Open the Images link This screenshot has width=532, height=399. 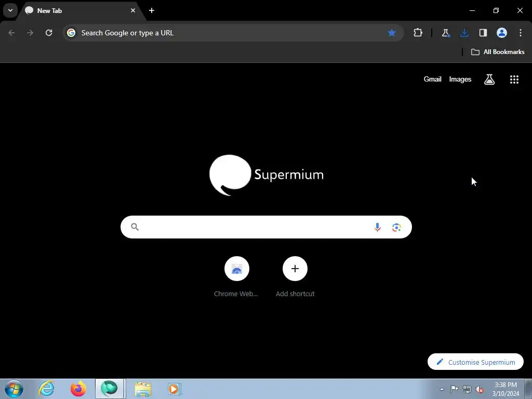click(x=460, y=79)
